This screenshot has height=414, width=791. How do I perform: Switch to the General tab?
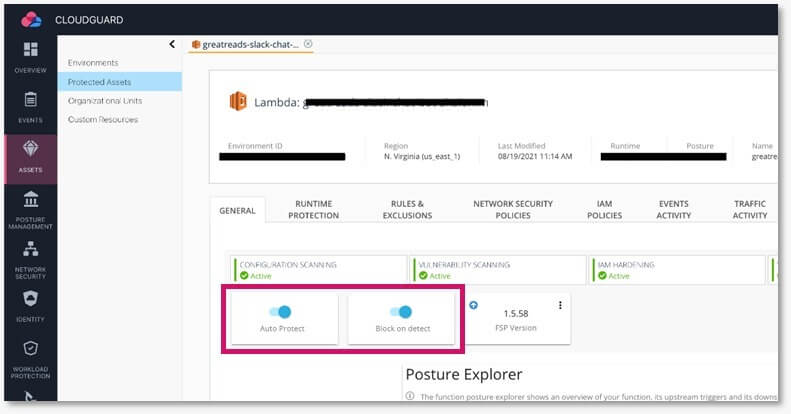pyautogui.click(x=237, y=211)
